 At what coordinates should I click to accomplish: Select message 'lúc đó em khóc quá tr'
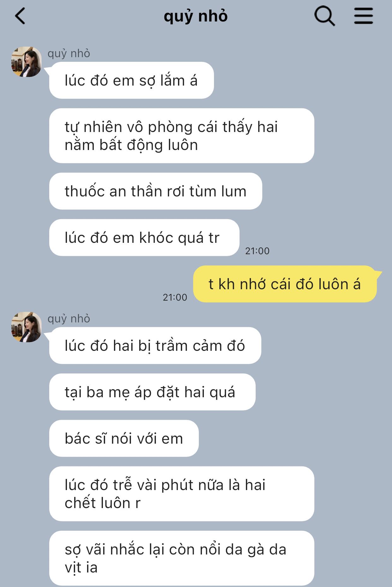tap(144, 237)
